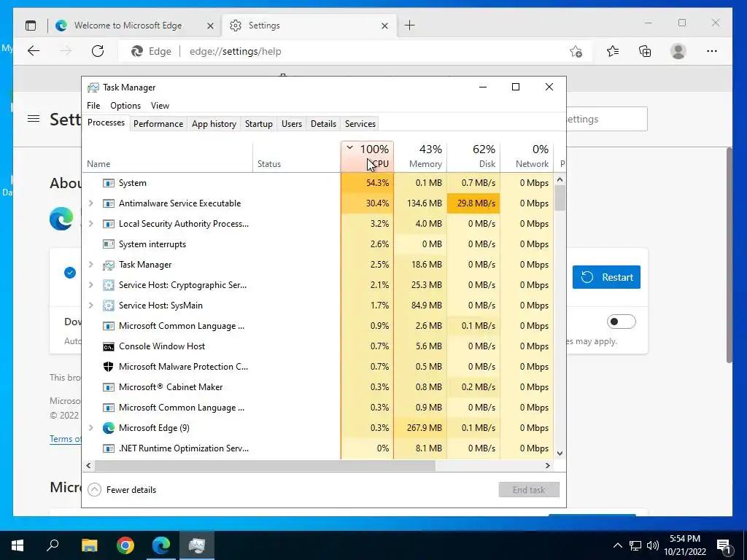This screenshot has height=560, width=747.
Task: Open the Edge settings hamburger menu
Action: click(34, 119)
